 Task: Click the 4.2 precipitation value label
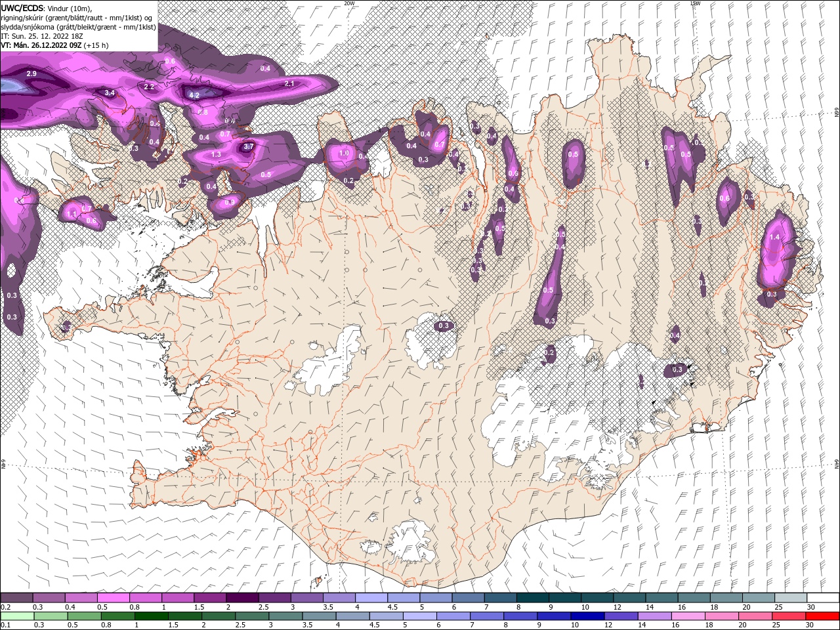point(194,95)
